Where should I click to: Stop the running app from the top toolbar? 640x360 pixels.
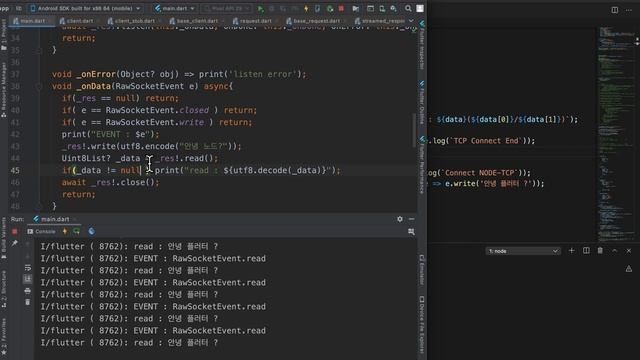tap(341, 9)
